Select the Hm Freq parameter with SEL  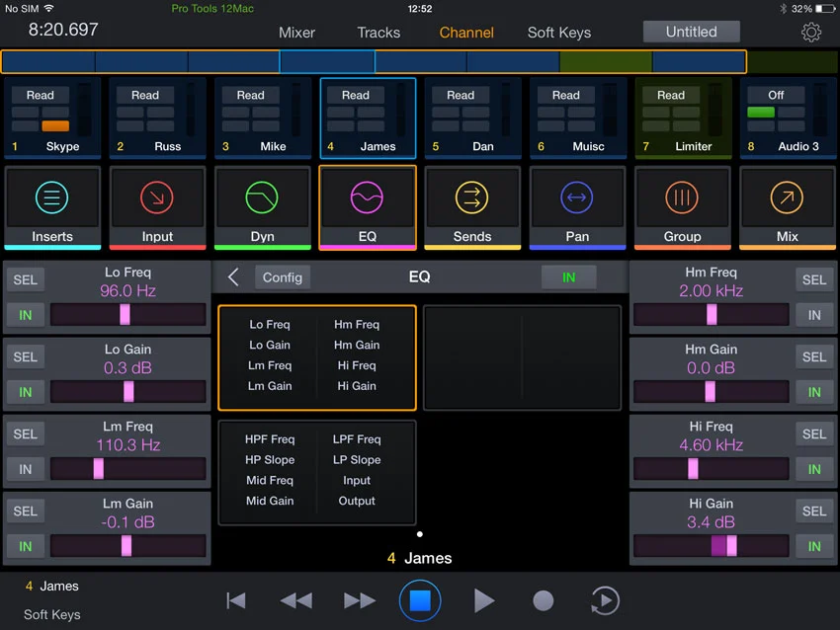(814, 279)
